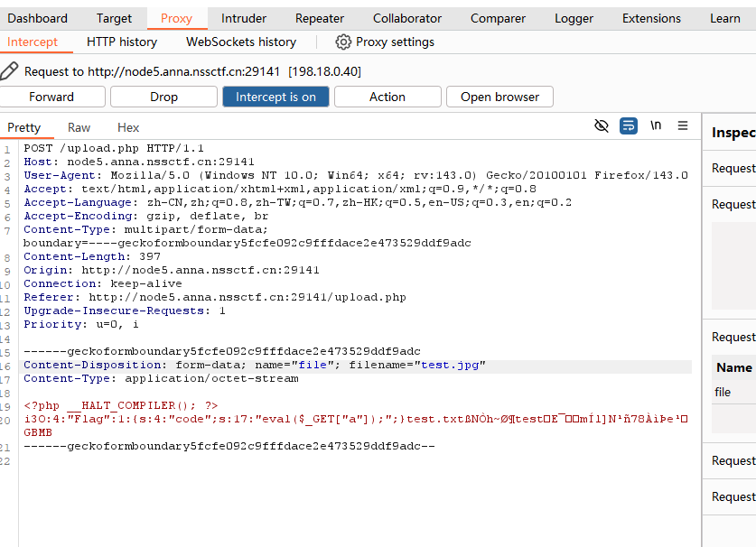Open the Intruder tab
The image size is (756, 547).
click(x=244, y=18)
